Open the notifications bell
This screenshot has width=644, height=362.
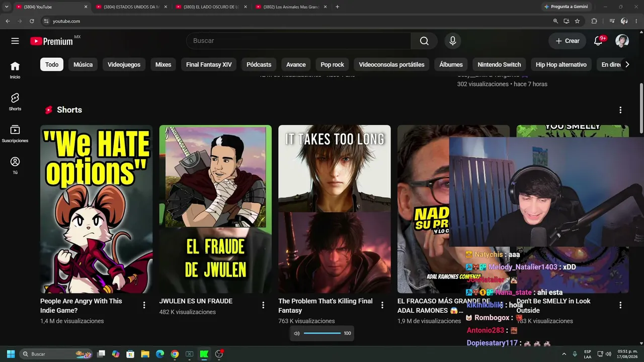pos(598,41)
